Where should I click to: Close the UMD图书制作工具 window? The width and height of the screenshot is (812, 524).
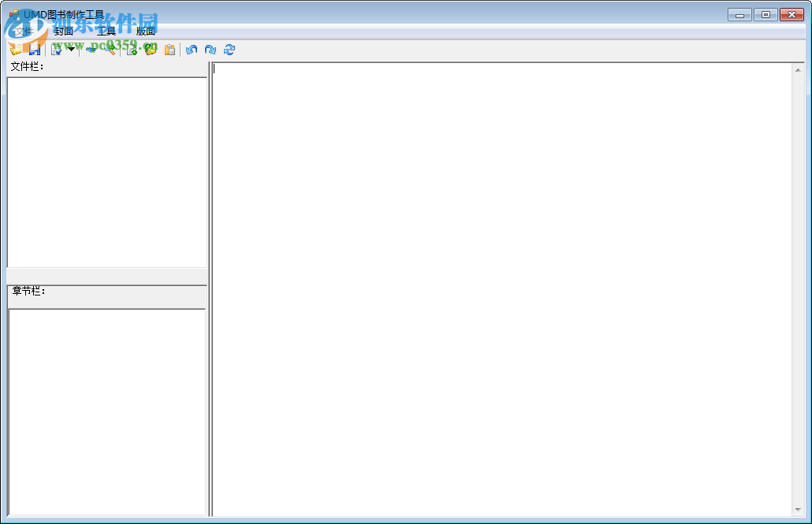click(x=792, y=14)
